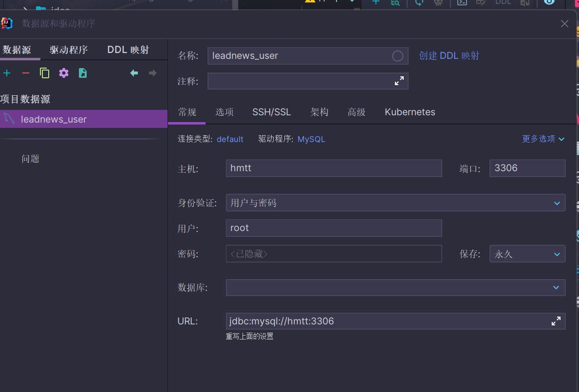Screen dimensions: 579x392
Task: Click the default connection type link
Action: point(230,140)
